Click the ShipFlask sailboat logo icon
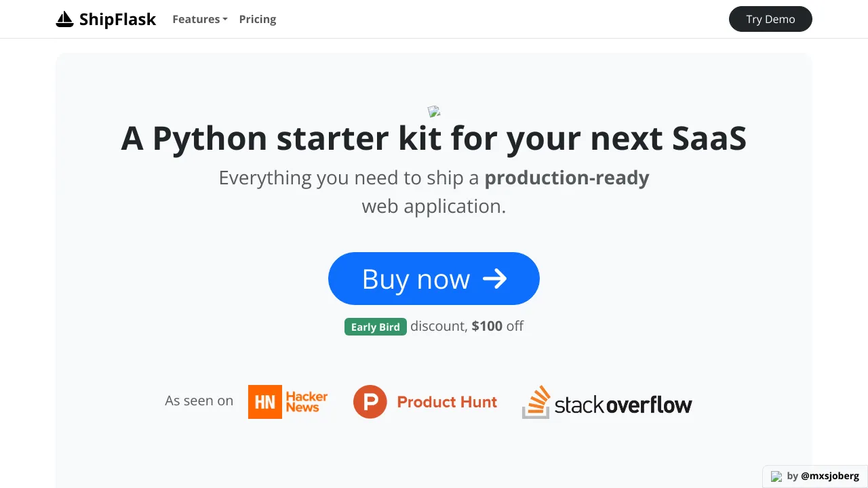The height and width of the screenshot is (488, 868). pos(64,19)
